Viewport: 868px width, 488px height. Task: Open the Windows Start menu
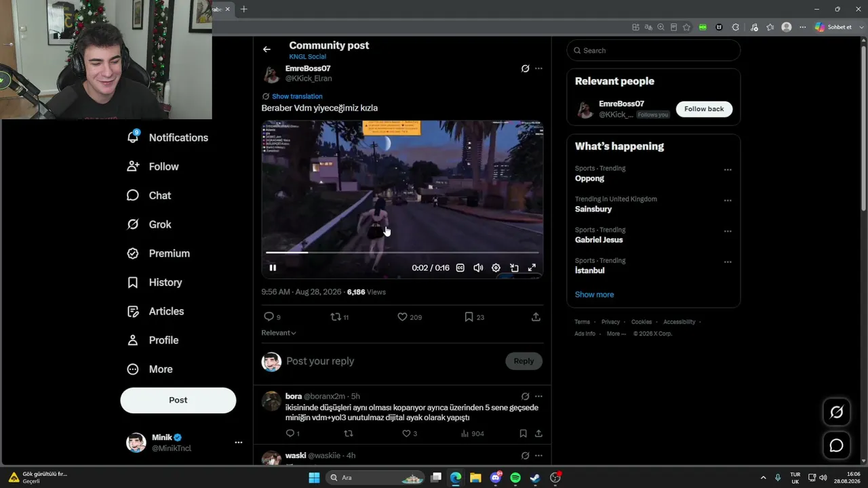coord(314,478)
